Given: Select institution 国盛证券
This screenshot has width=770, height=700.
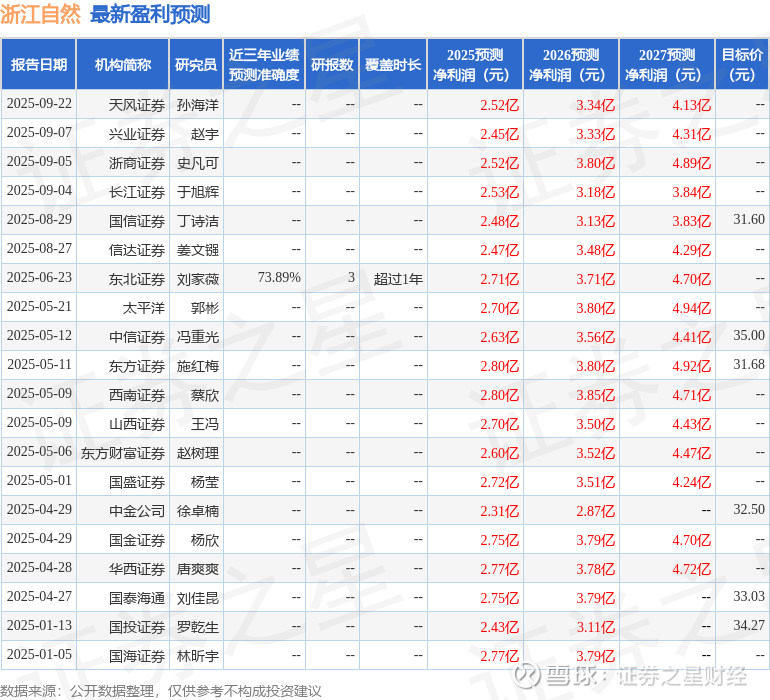Looking at the screenshot, I should 137,482.
